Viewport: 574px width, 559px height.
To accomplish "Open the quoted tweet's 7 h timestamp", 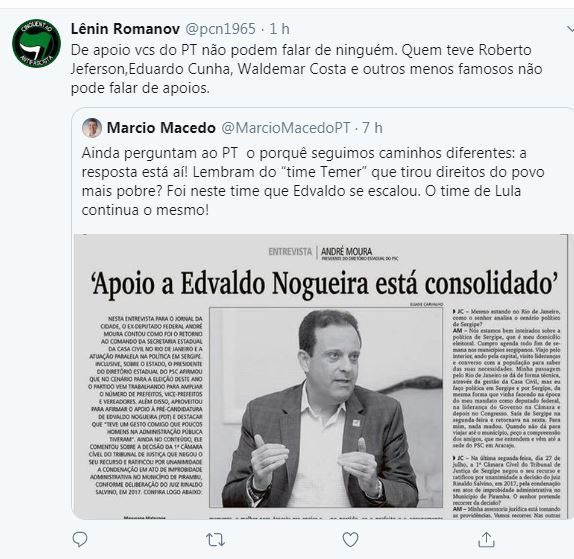I will tap(372, 128).
